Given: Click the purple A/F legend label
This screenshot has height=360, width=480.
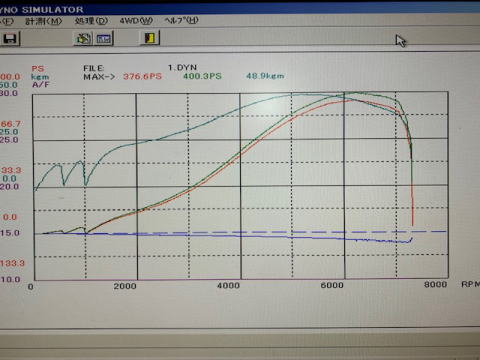Looking at the screenshot, I should pyautogui.click(x=40, y=84).
